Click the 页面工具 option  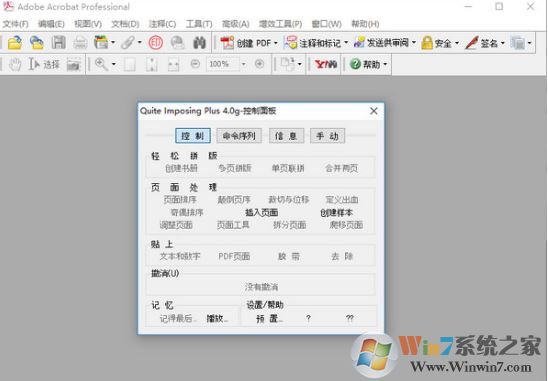[x=233, y=225]
